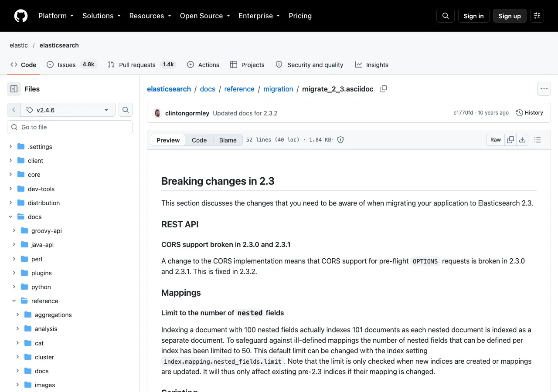Image resolution: width=558 pixels, height=392 pixels.
Task: Open the Open Source dropdown menu
Action: click(205, 16)
